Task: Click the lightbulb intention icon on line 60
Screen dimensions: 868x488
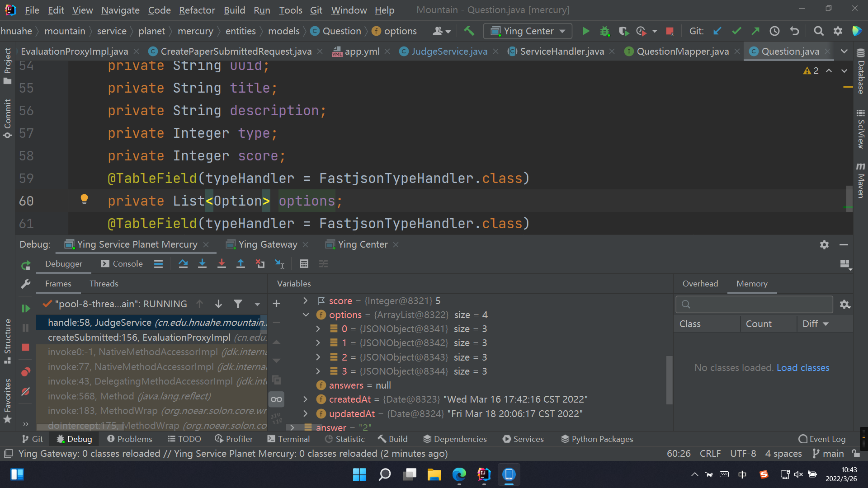Action: (x=84, y=199)
